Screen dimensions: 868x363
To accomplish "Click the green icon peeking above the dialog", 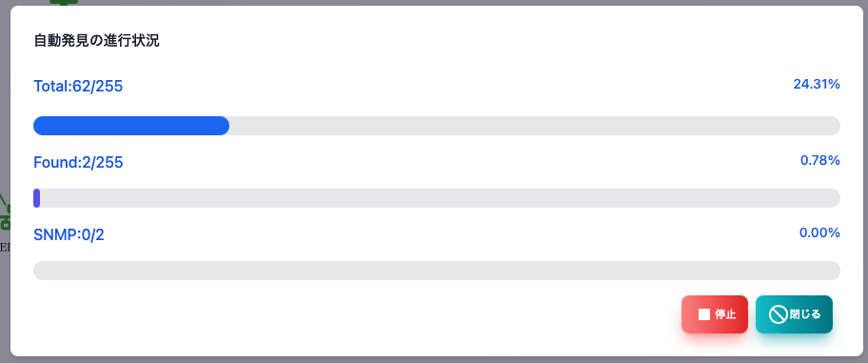I will point(64,2).
